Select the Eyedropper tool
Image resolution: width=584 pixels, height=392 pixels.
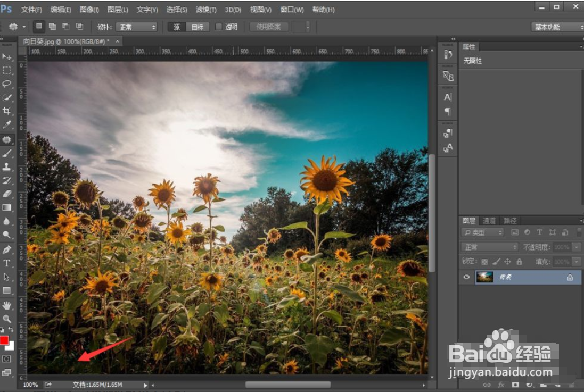[x=7, y=124]
